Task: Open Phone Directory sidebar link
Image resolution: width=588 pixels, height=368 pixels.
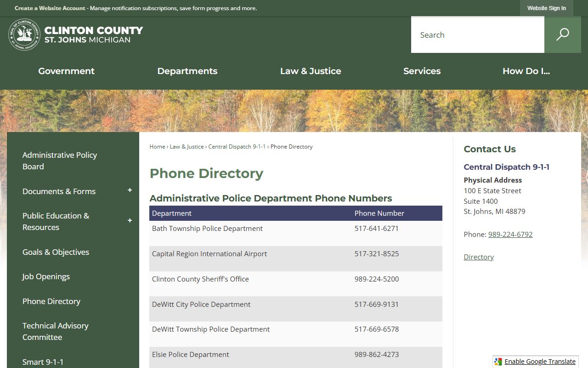Action: coord(51,301)
